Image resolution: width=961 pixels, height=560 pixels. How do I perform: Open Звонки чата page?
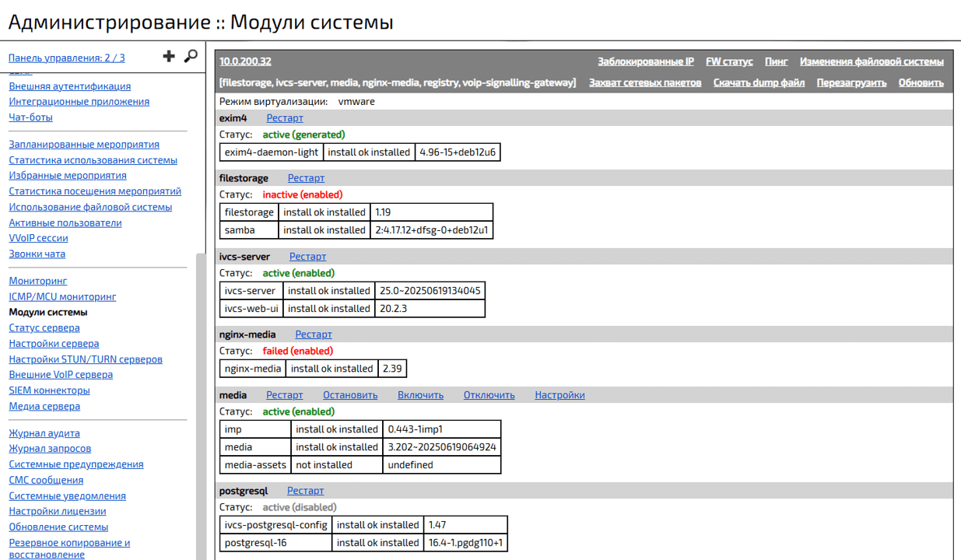37,254
